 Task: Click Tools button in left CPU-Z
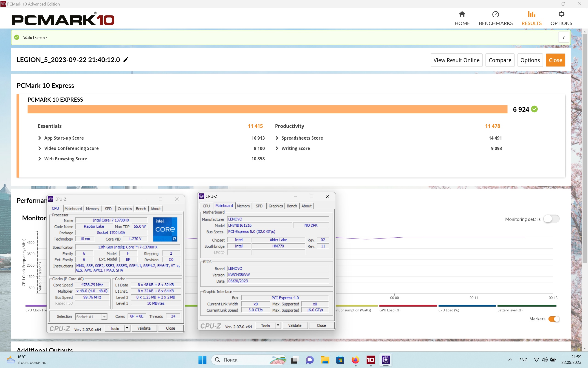pos(114,328)
